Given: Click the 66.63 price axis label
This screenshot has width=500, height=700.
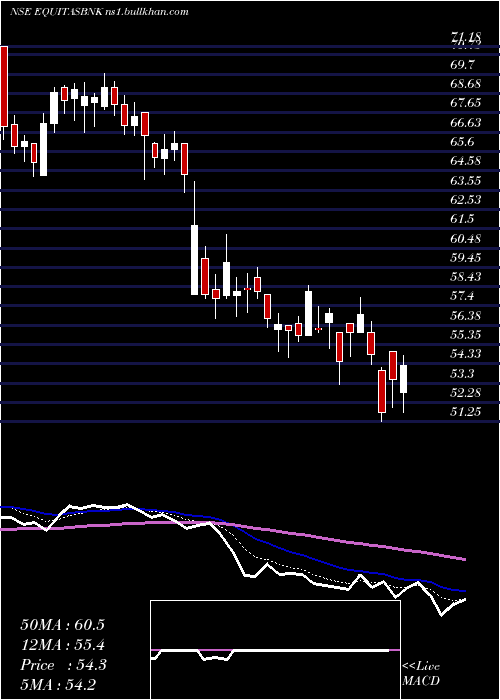Looking at the screenshot, I should (x=466, y=123).
